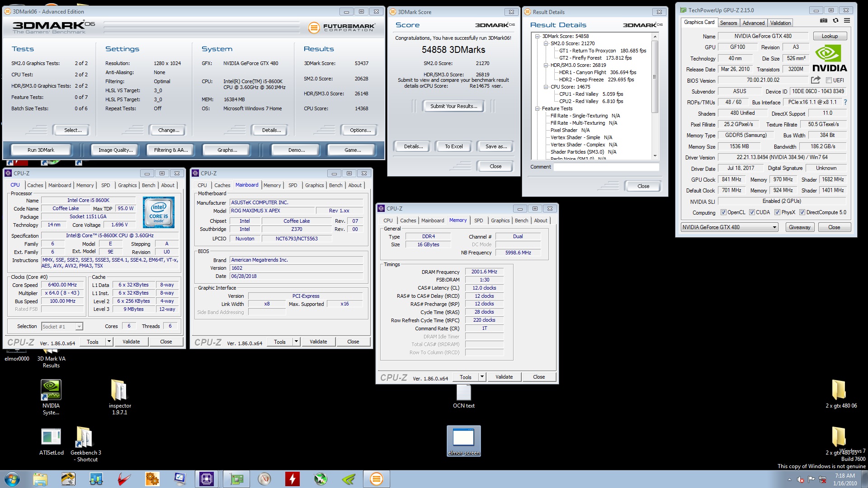Image resolution: width=868 pixels, height=488 pixels.
Task: Click the volume icon in system tray
Action: coord(801,479)
